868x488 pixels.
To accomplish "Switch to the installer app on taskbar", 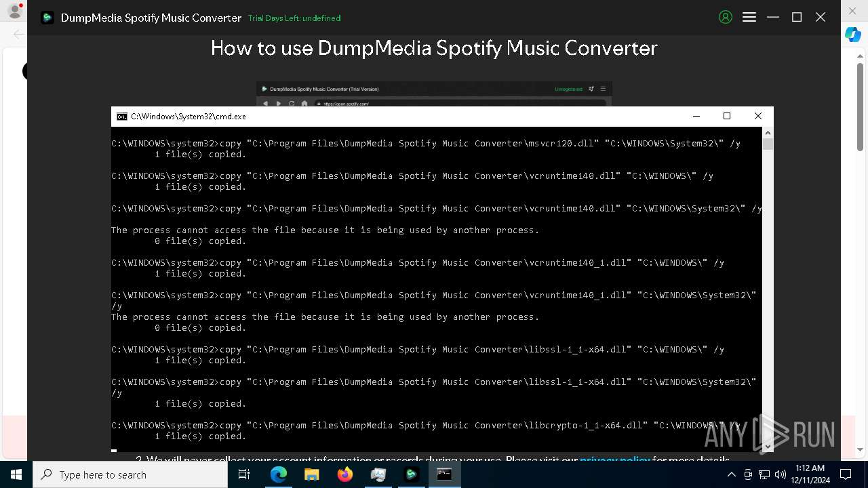I will coord(378,474).
